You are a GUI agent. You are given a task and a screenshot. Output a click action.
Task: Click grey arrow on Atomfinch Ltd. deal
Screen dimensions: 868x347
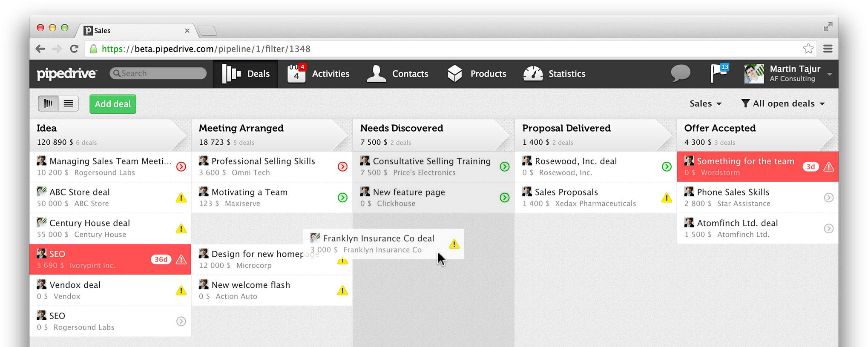[828, 229]
